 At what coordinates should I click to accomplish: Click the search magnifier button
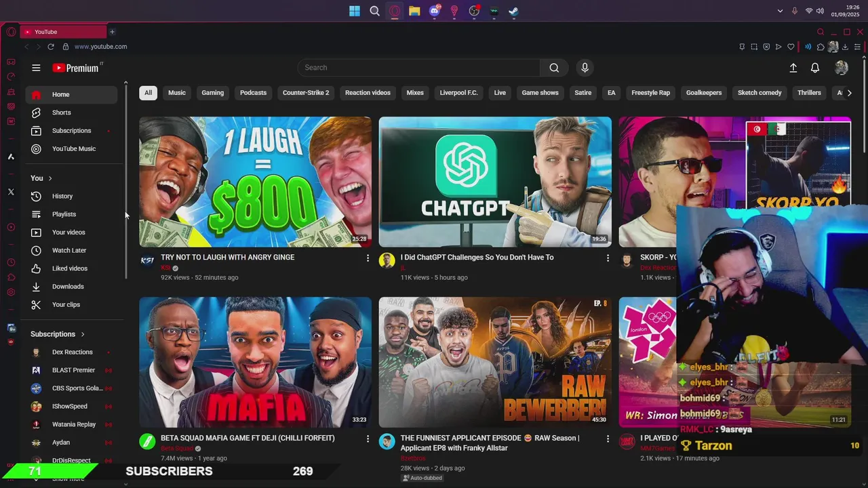tap(554, 68)
